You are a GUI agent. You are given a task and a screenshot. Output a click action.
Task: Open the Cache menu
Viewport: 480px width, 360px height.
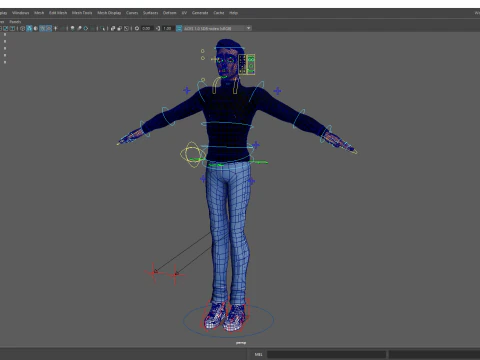click(x=219, y=13)
